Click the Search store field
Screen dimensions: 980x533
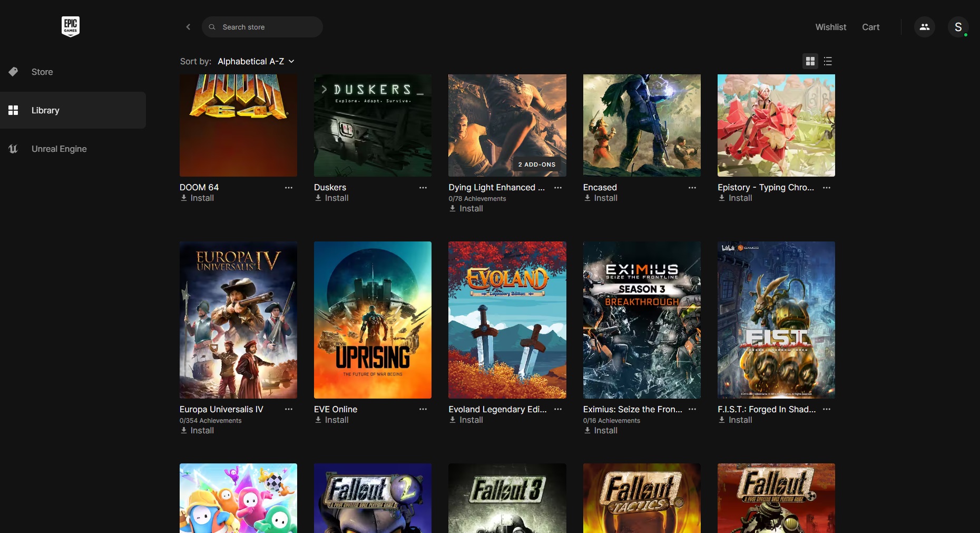[262, 27]
